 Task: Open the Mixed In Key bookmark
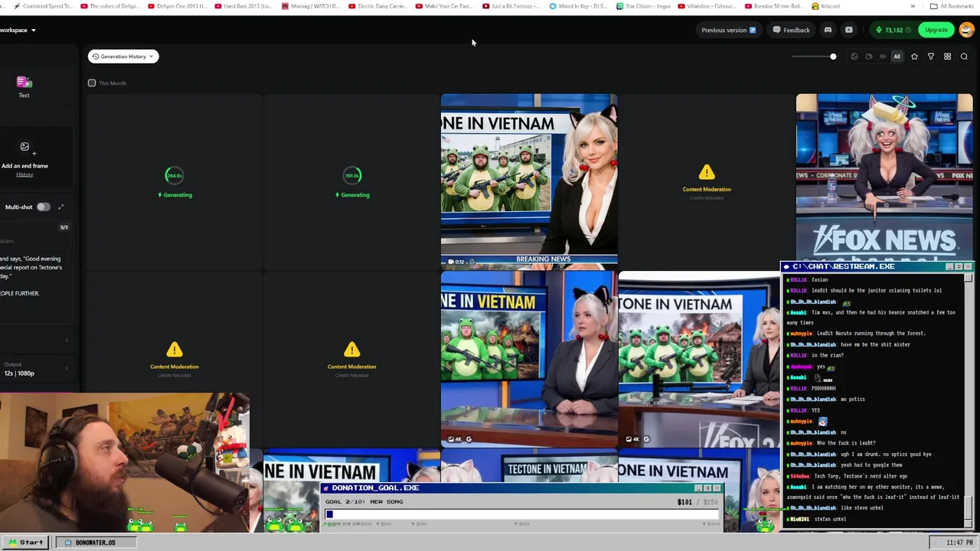[x=578, y=6]
